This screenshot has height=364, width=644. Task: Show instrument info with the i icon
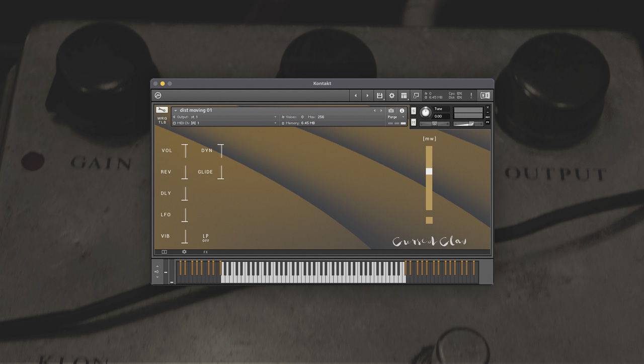(402, 111)
